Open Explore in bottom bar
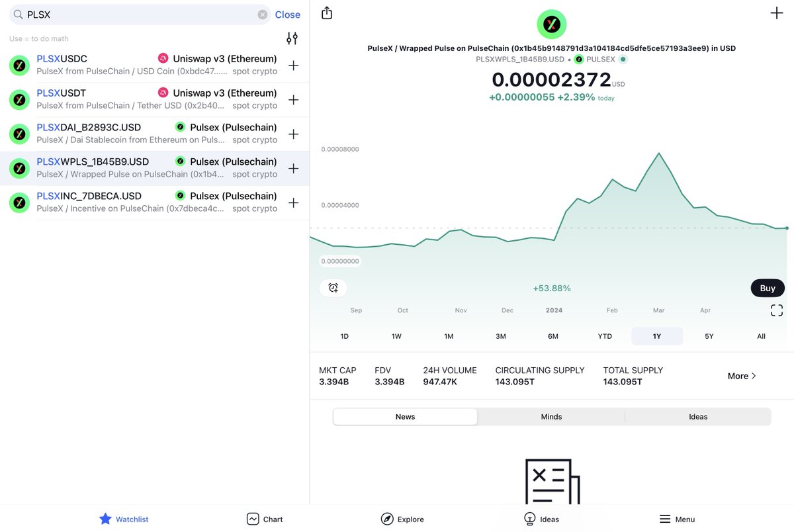Image resolution: width=794 pixels, height=532 pixels. click(x=402, y=519)
